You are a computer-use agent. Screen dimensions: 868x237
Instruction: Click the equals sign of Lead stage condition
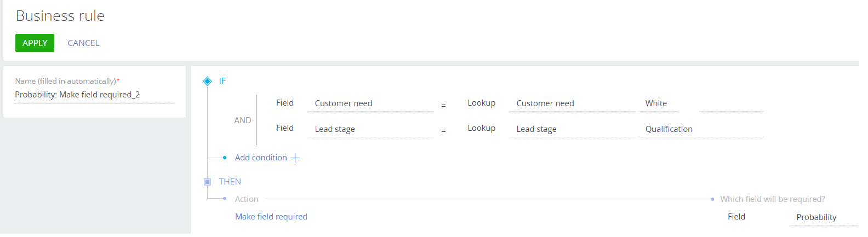coord(444,130)
